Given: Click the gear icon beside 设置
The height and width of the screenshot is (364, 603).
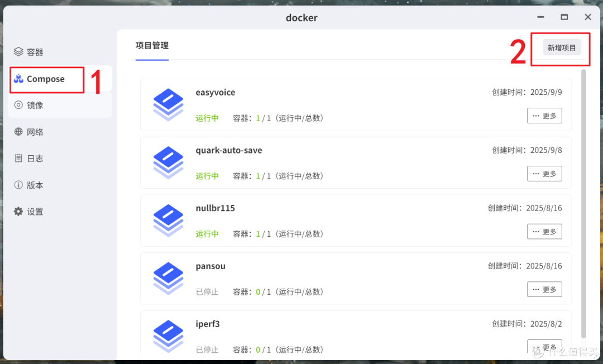Looking at the screenshot, I should click(18, 212).
